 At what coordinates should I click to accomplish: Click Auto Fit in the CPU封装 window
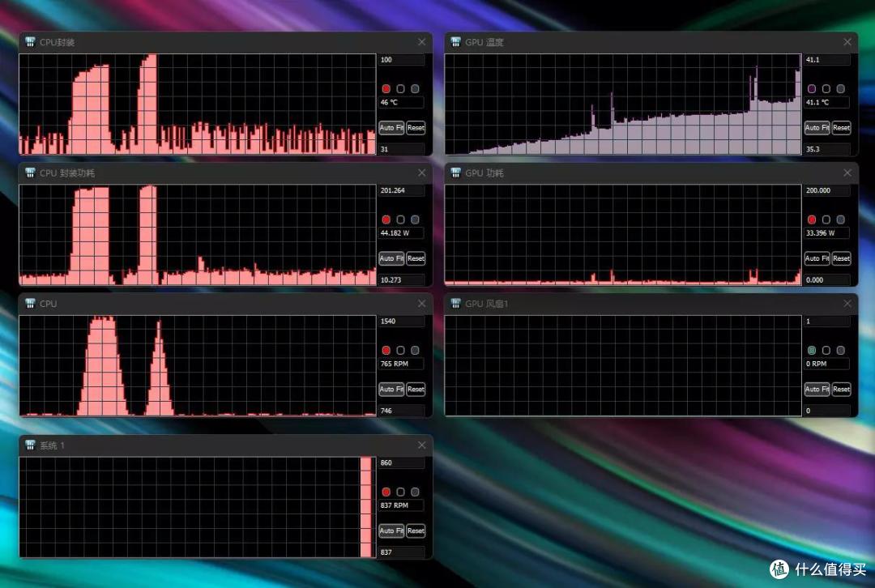click(x=391, y=128)
